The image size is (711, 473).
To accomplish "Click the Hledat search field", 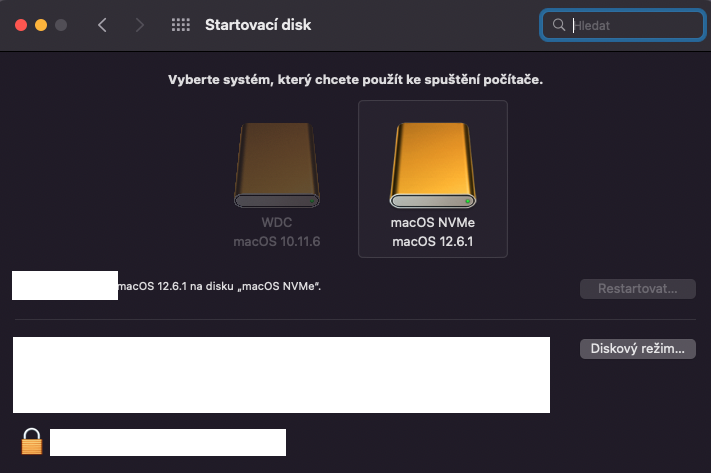I will click(x=630, y=26).
